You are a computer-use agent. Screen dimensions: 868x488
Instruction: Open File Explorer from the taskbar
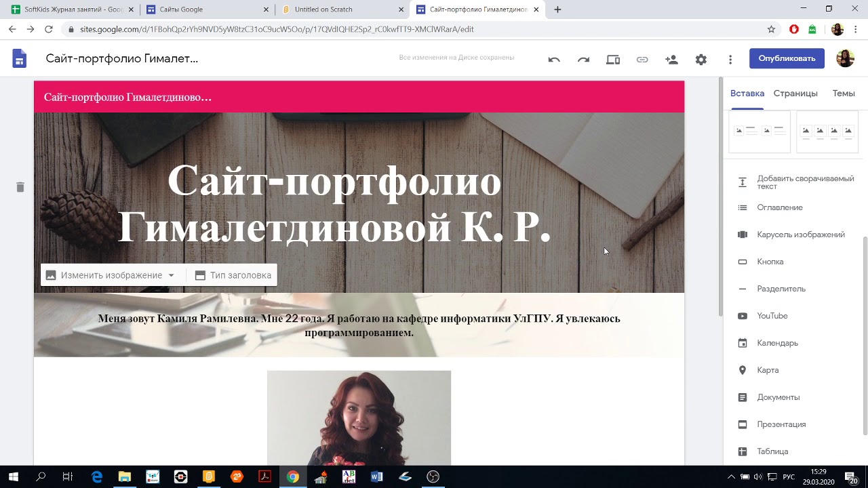(x=125, y=476)
